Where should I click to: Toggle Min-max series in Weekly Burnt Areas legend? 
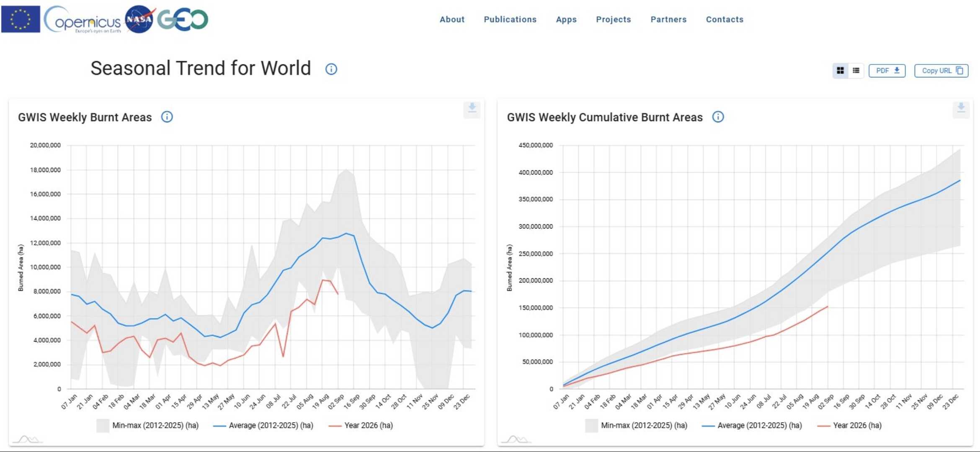147,426
